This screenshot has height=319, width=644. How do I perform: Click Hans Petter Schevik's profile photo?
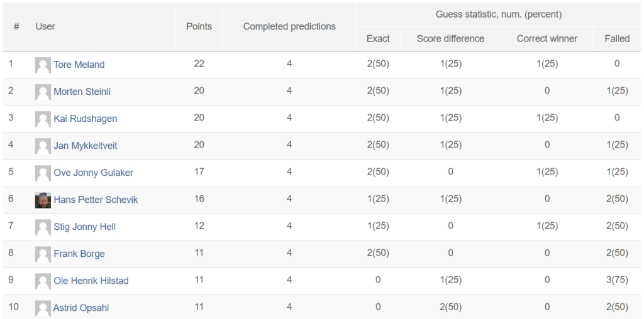43,200
